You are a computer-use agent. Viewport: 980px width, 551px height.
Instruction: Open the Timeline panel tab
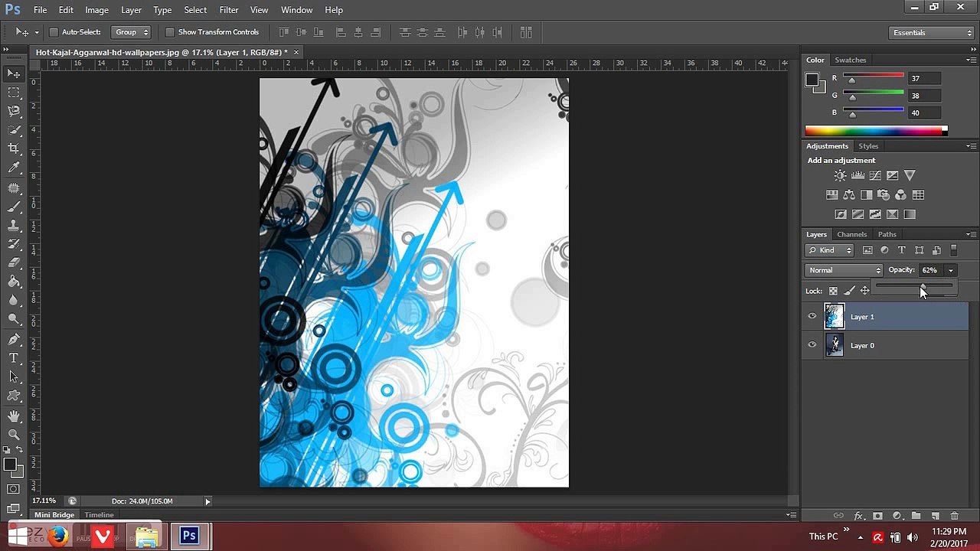pos(100,515)
